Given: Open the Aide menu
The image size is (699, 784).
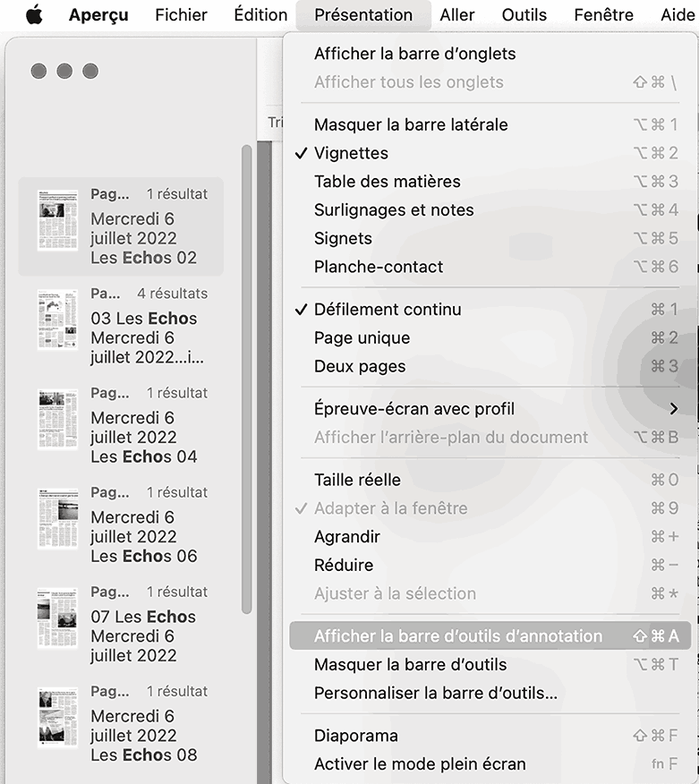Looking at the screenshot, I should 678,15.
